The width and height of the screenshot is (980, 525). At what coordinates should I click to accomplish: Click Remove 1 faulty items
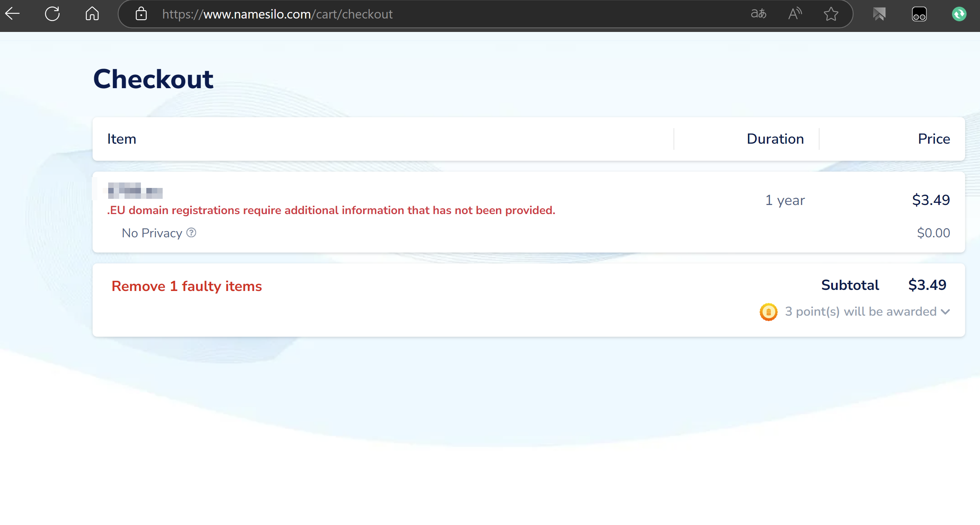186,286
